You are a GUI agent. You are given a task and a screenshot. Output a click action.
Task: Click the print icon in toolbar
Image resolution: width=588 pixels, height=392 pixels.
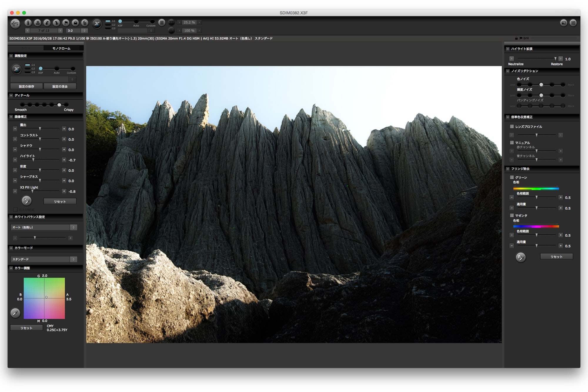(x=37, y=23)
